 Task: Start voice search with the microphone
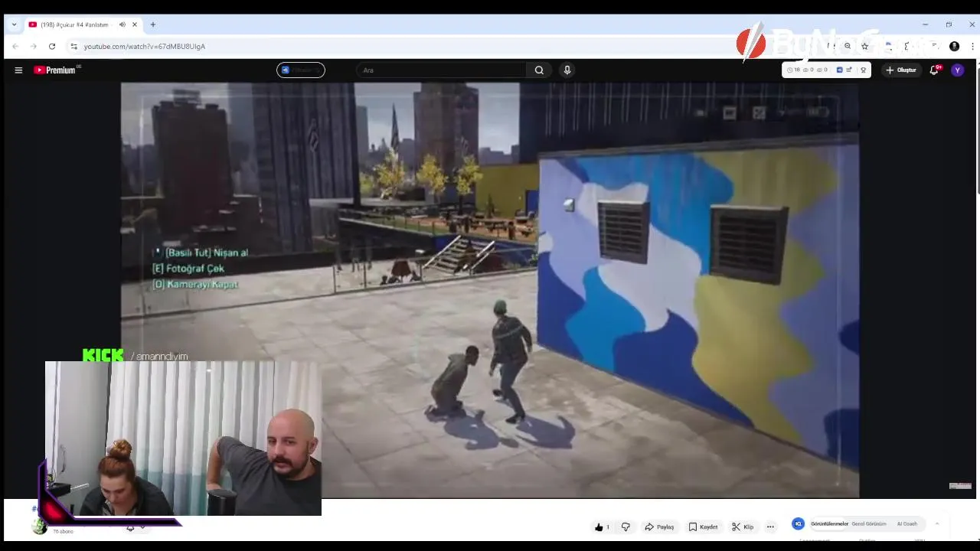[x=567, y=70]
